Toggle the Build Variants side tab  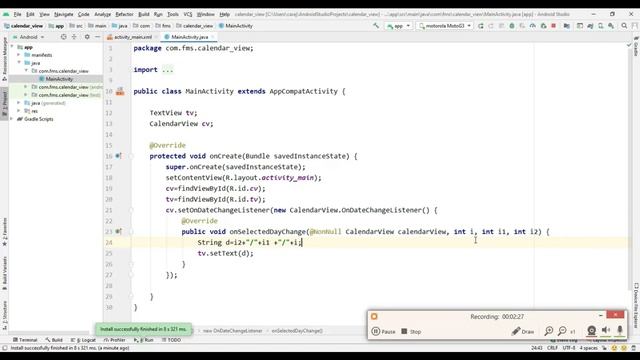(4, 273)
